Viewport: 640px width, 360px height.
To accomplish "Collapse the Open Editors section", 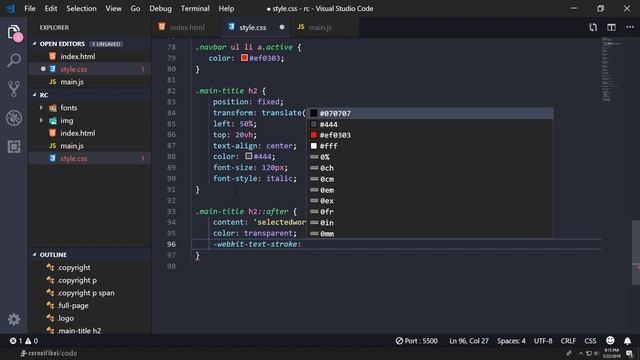I will (62, 44).
